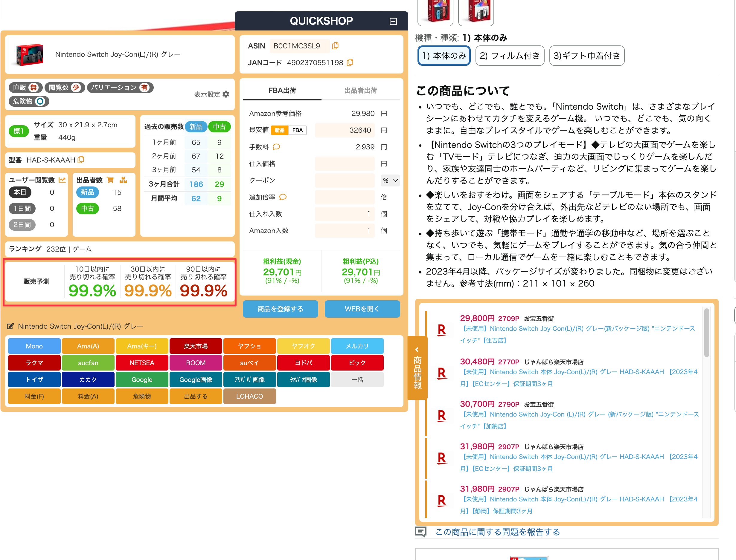Click 商品を登録する button
736x560 pixels.
[280, 309]
